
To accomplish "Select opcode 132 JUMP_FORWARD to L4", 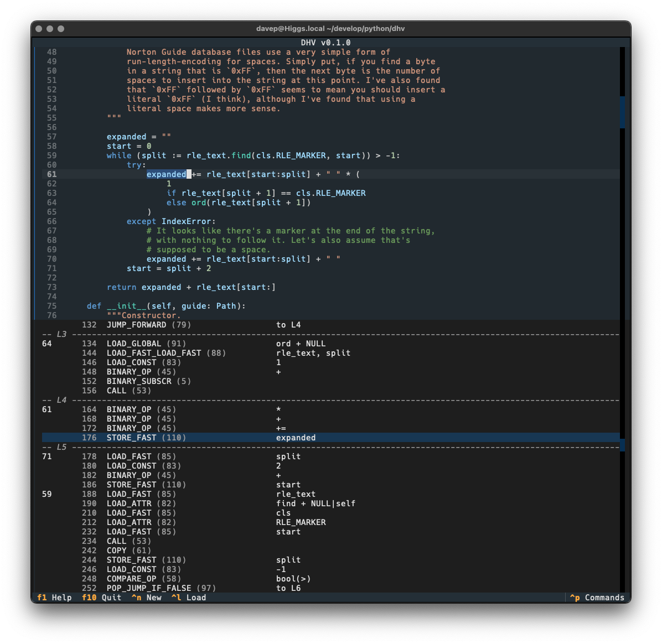I will [331, 325].
